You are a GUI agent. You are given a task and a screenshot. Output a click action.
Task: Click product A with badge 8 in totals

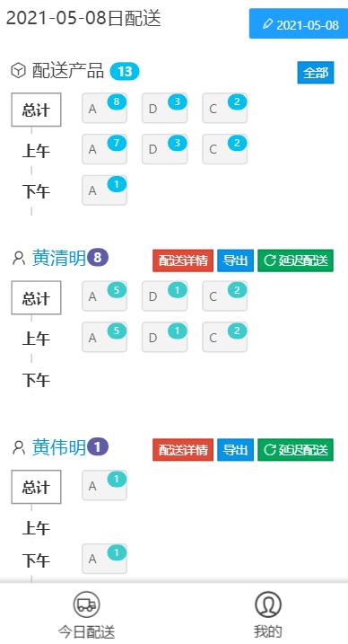[x=105, y=109]
